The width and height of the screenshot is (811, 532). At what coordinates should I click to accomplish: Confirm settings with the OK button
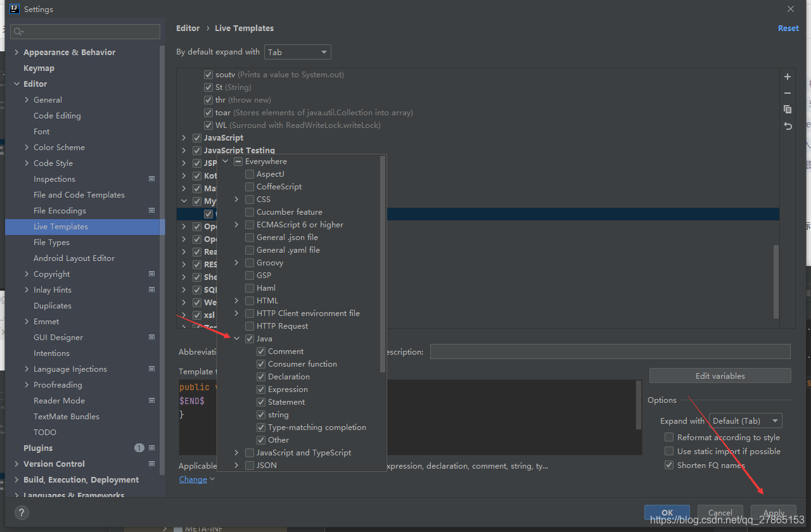667,513
